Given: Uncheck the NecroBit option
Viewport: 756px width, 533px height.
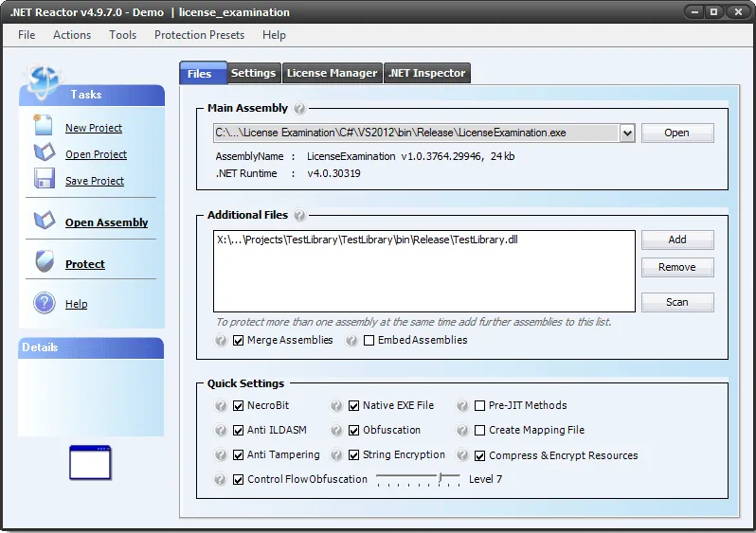Looking at the screenshot, I should [238, 406].
